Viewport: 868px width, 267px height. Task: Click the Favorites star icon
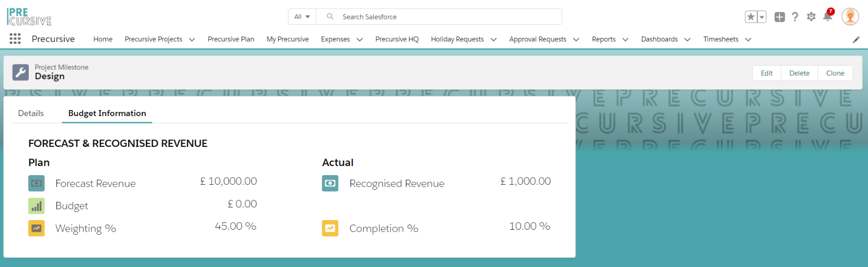[751, 17]
